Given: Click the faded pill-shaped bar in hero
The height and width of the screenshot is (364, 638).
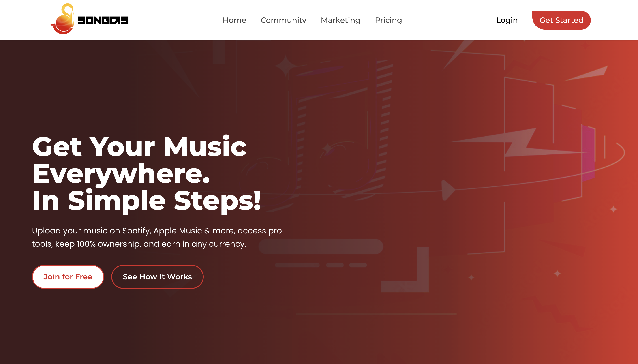Looking at the screenshot, I should point(321,246).
